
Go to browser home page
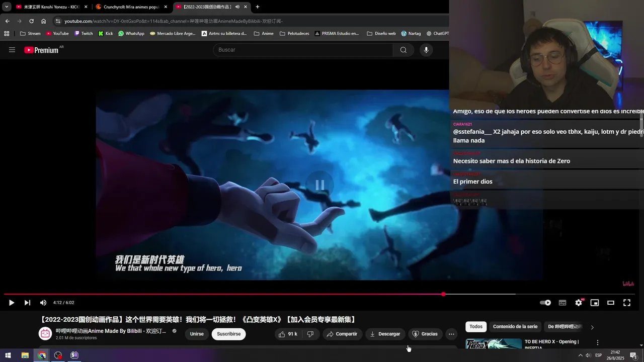pyautogui.click(x=43, y=21)
